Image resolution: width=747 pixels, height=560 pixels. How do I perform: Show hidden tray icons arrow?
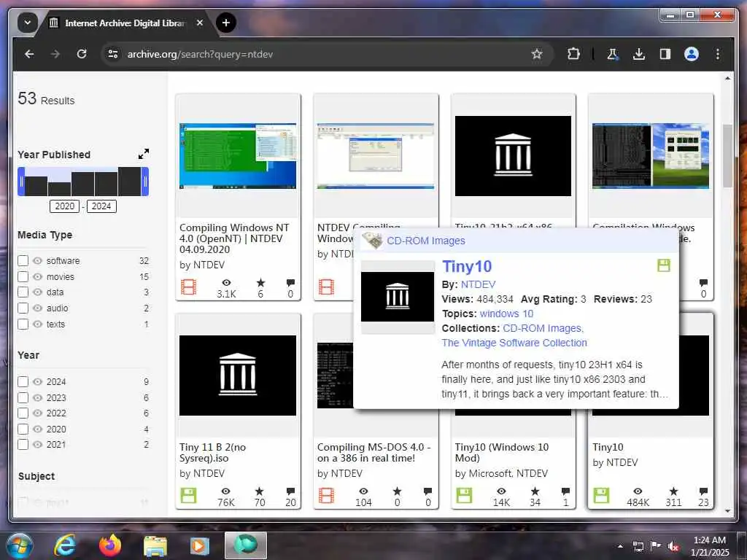[620, 546]
